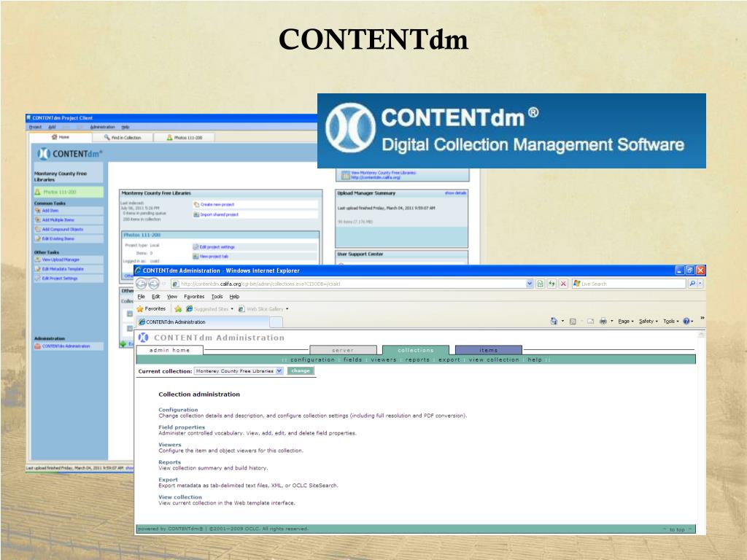Open the IE Page menu dropdown

pyautogui.click(x=626, y=322)
